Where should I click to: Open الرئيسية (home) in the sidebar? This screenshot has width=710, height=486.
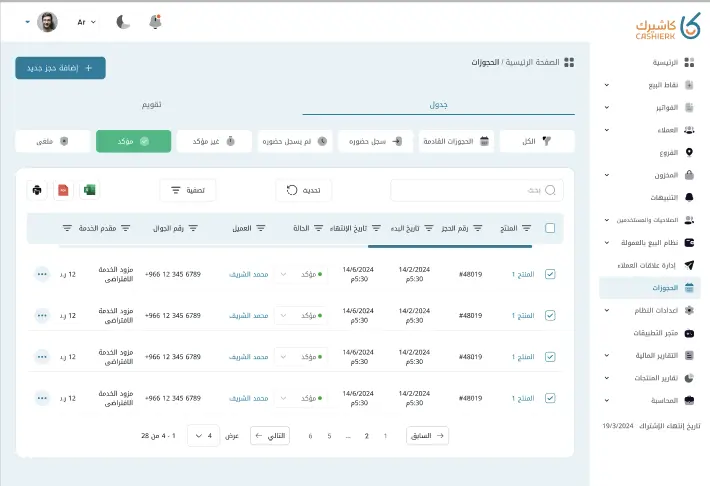(x=665, y=63)
